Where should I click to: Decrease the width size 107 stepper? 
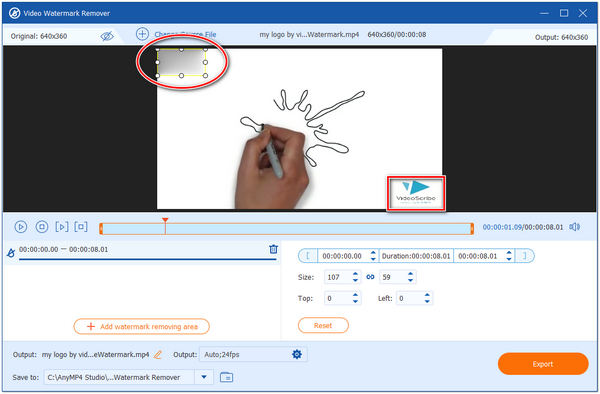pos(355,280)
